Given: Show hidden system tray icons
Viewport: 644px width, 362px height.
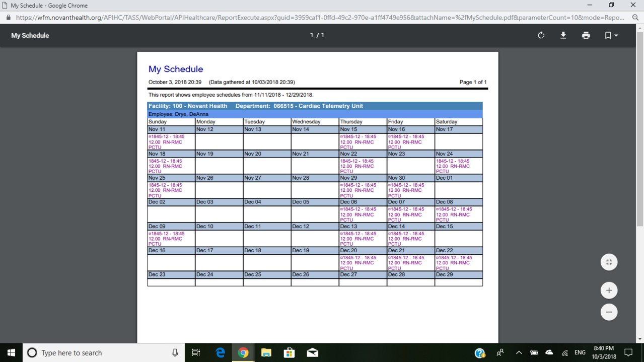Looking at the screenshot, I should pyautogui.click(x=519, y=353).
